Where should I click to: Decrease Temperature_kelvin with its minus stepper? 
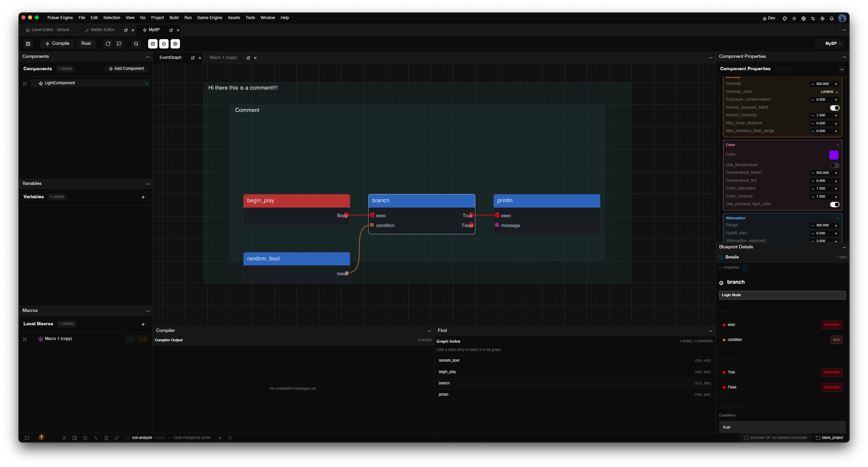point(812,173)
